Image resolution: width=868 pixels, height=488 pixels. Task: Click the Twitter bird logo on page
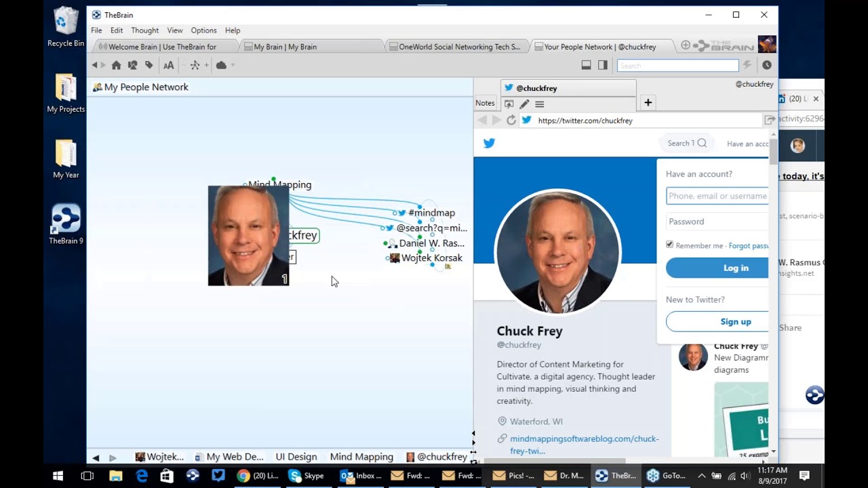click(489, 143)
